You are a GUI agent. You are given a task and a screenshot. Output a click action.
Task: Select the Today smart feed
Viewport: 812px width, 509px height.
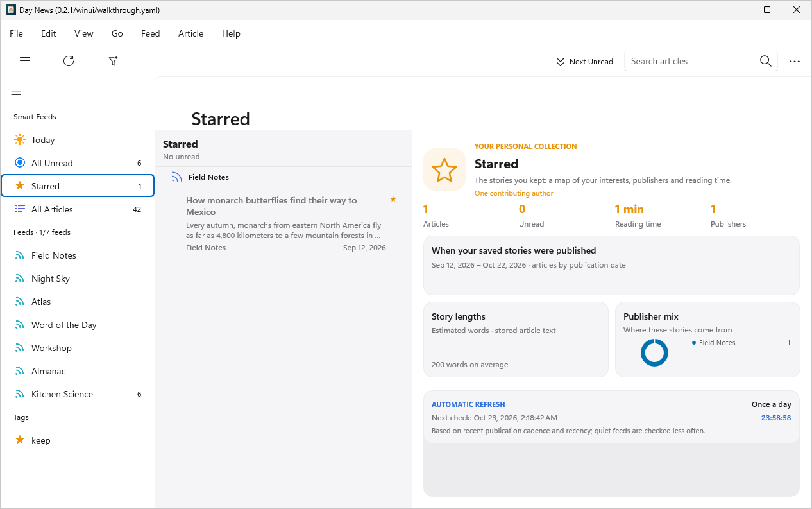click(x=78, y=140)
